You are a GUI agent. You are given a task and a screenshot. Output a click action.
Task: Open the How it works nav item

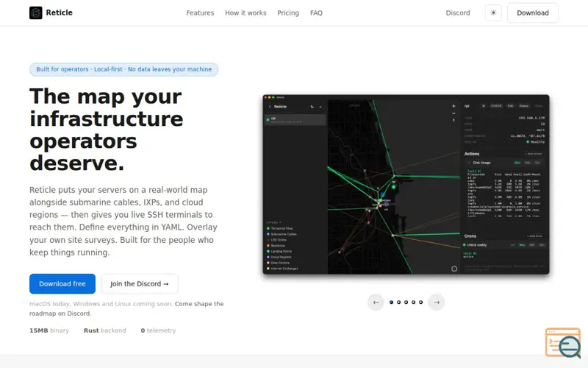[x=245, y=13]
